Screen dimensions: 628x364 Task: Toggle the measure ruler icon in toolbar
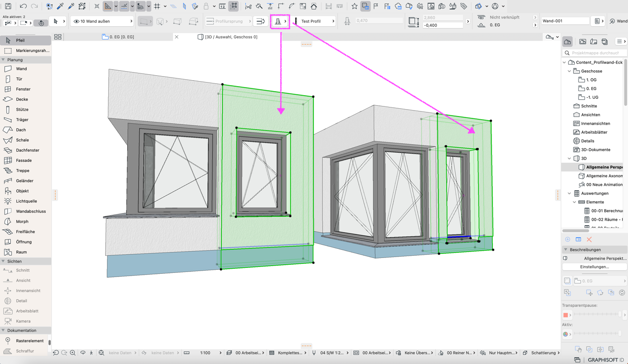coord(222,6)
